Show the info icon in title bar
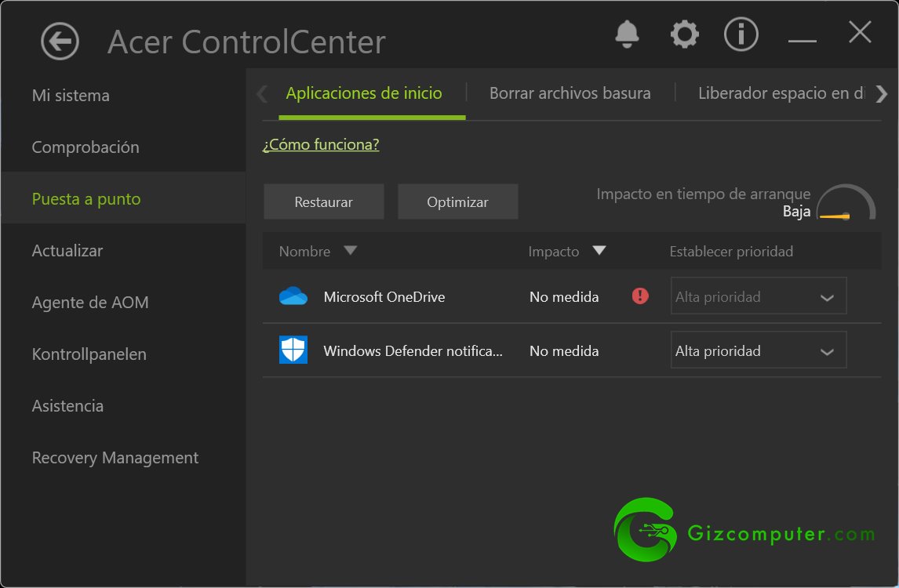This screenshot has height=588, width=899. (x=741, y=34)
